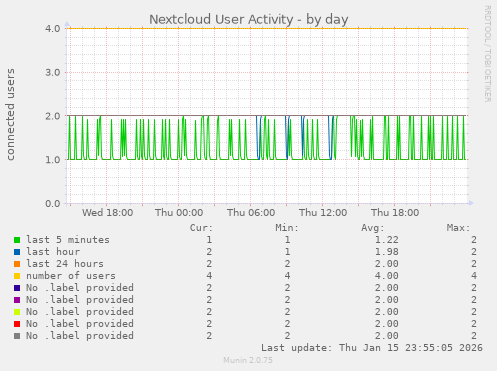This screenshot has height=371, width=497.
Task: Click 'No .label provided' beside the gray swatch
Action: pyautogui.click(x=80, y=336)
